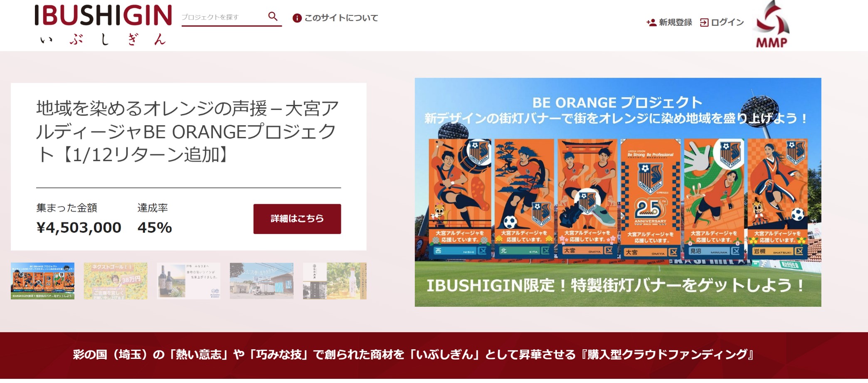Open the このサイトについて page
The width and height of the screenshot is (868, 383).
tap(341, 18)
